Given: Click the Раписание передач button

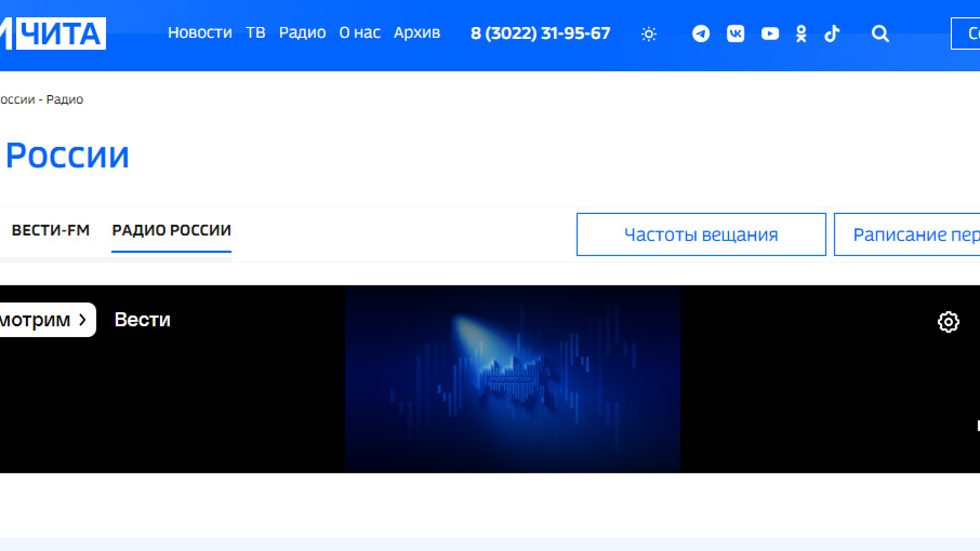Looking at the screenshot, I should click(907, 234).
